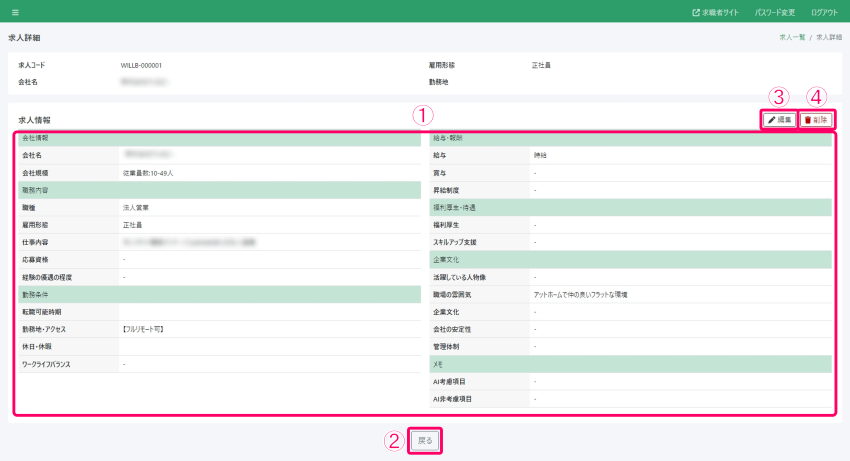Click the 勤務条件 section header
The width and height of the screenshot is (850, 461).
click(42, 294)
